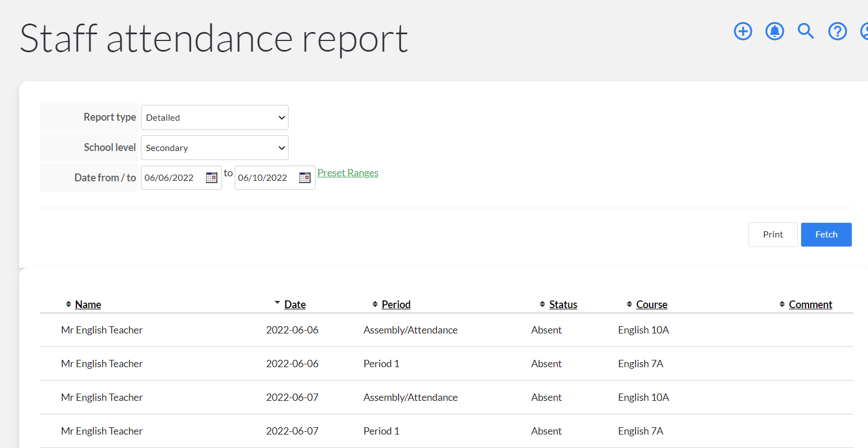The width and height of the screenshot is (868, 448).
Task: Click Absent status in 2022-06-06 Assembly row
Action: [546, 330]
